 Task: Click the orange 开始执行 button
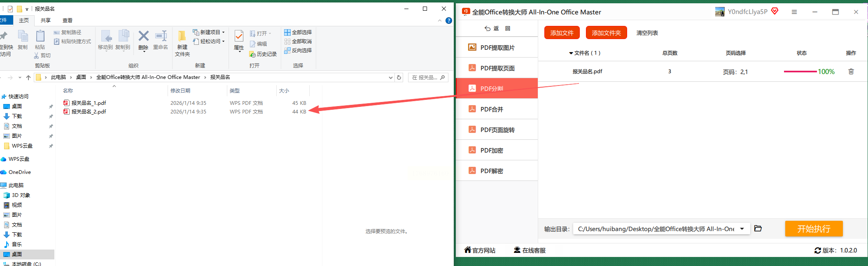pyautogui.click(x=814, y=229)
